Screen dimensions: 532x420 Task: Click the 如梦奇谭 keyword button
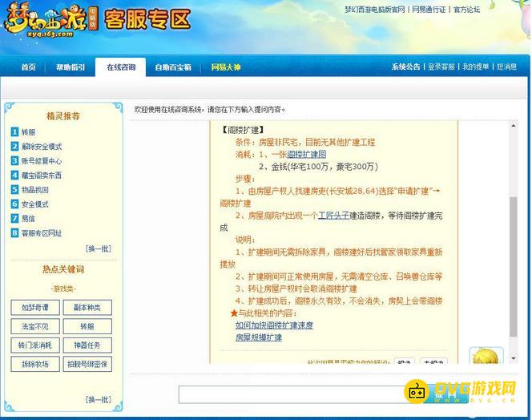tap(34, 308)
